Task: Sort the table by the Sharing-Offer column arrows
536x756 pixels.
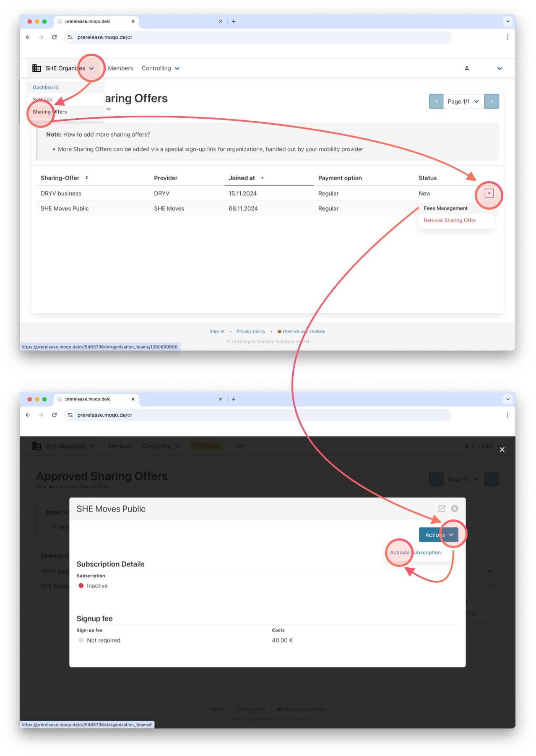Action: [87, 178]
